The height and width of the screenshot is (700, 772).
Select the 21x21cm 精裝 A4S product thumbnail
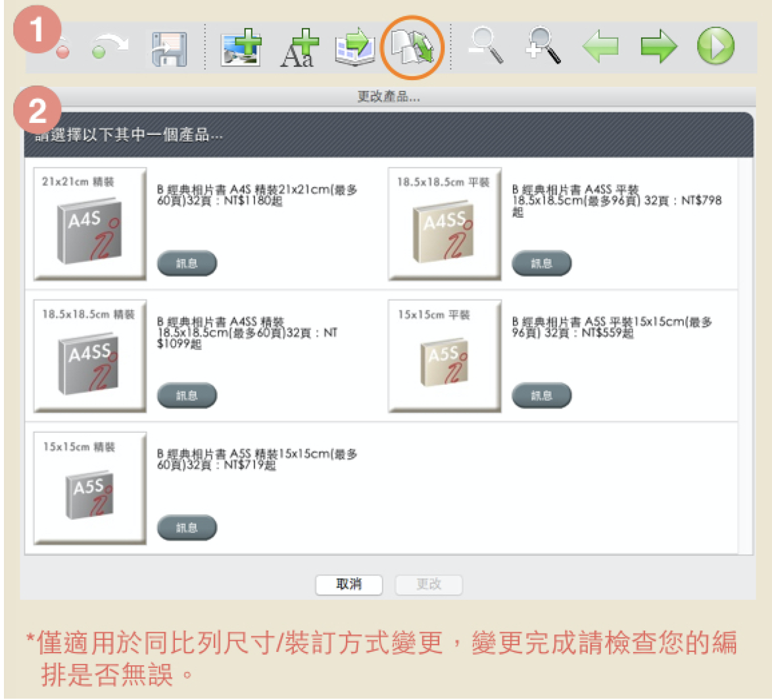tap(89, 224)
